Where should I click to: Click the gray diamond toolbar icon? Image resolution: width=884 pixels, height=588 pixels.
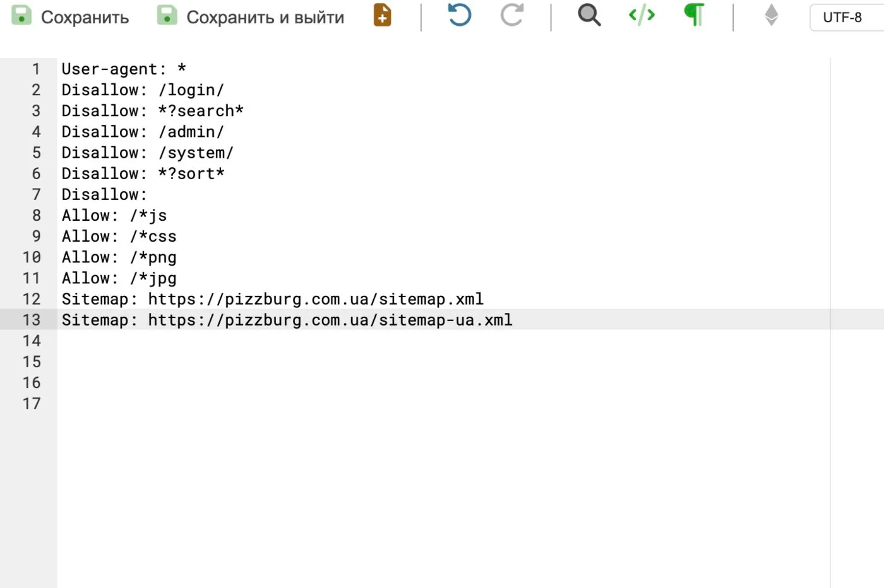(772, 15)
